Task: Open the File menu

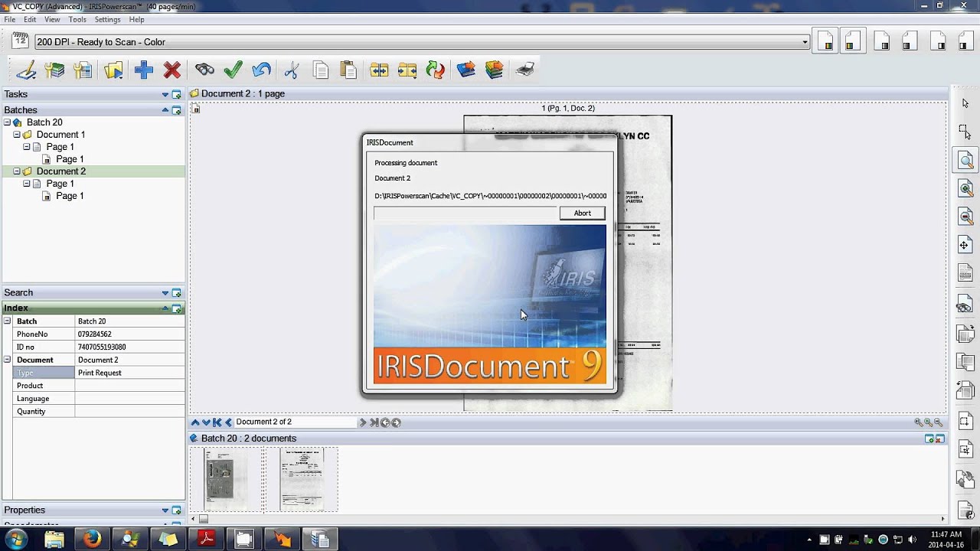Action: pyautogui.click(x=9, y=19)
